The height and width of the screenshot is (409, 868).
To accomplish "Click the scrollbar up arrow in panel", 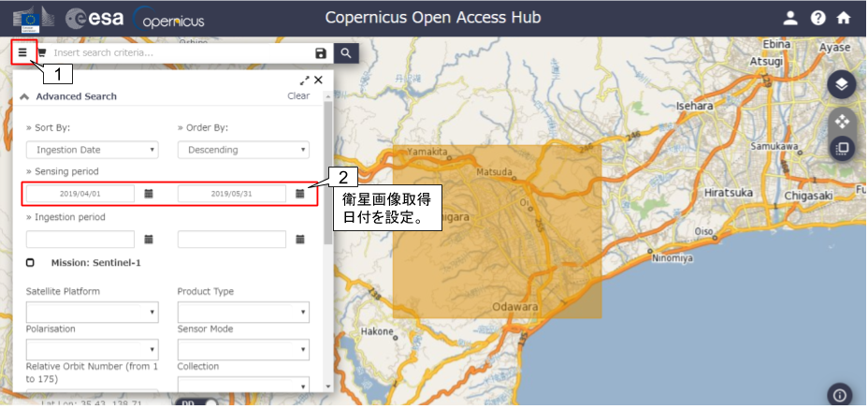I will pyautogui.click(x=327, y=97).
